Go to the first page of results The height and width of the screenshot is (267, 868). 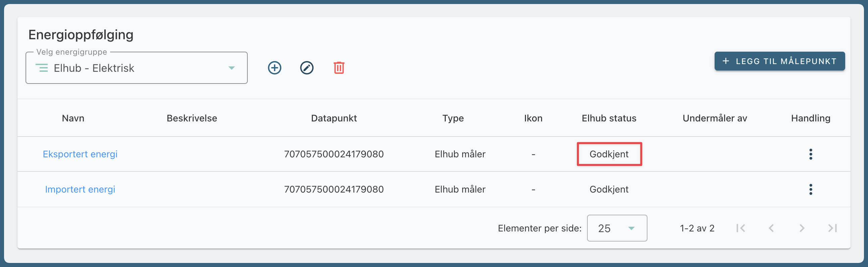[x=741, y=228]
